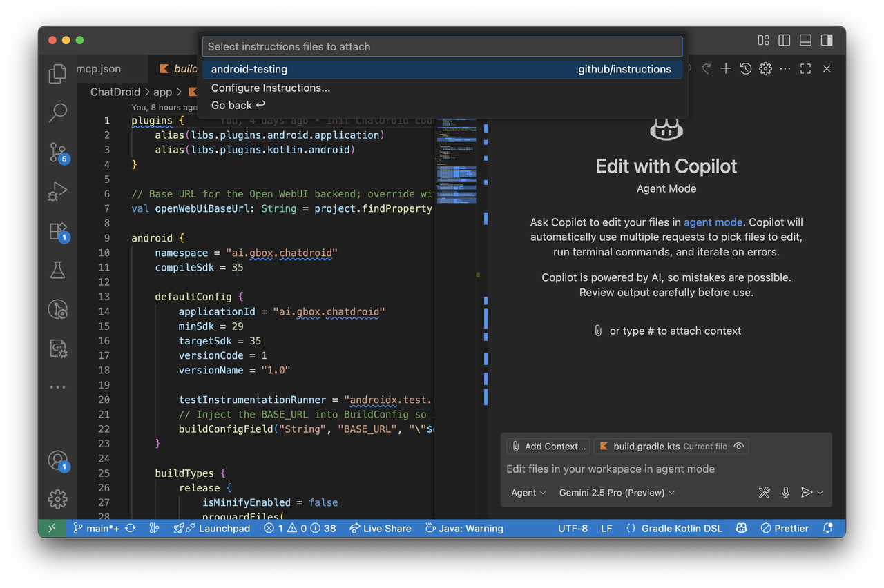The height and width of the screenshot is (588, 884).
Task: Open the Agent mode dropdown
Action: tap(528, 492)
